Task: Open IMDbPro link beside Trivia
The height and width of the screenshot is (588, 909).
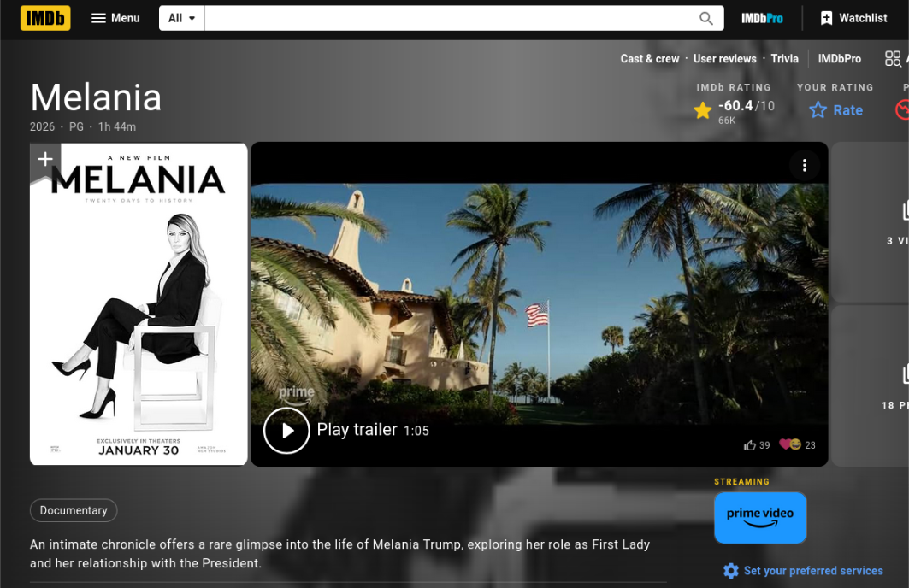Action: point(839,58)
